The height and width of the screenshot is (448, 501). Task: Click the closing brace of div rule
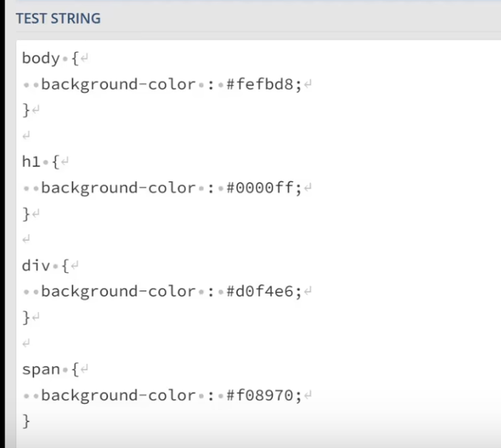click(x=26, y=317)
